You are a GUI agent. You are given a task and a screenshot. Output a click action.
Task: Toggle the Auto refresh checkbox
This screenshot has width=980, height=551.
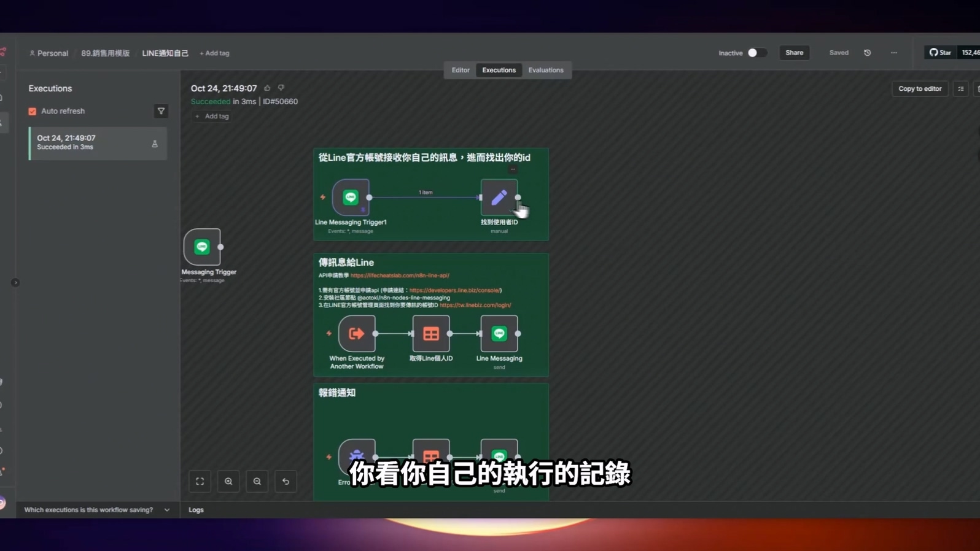coord(33,111)
